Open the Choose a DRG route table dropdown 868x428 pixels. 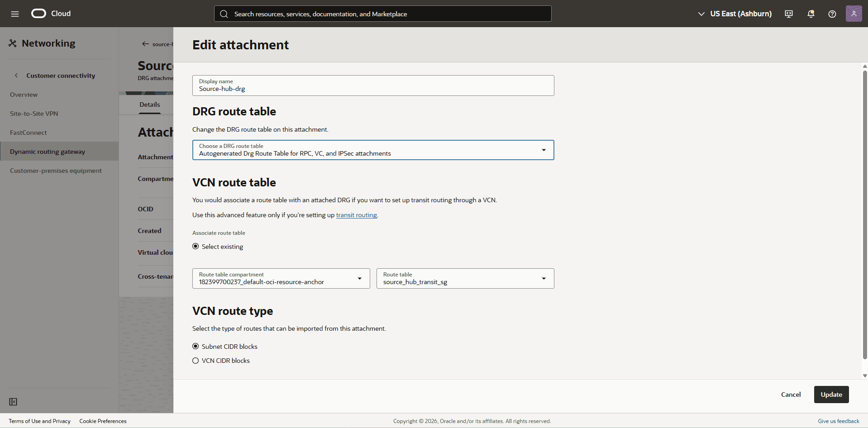click(373, 150)
